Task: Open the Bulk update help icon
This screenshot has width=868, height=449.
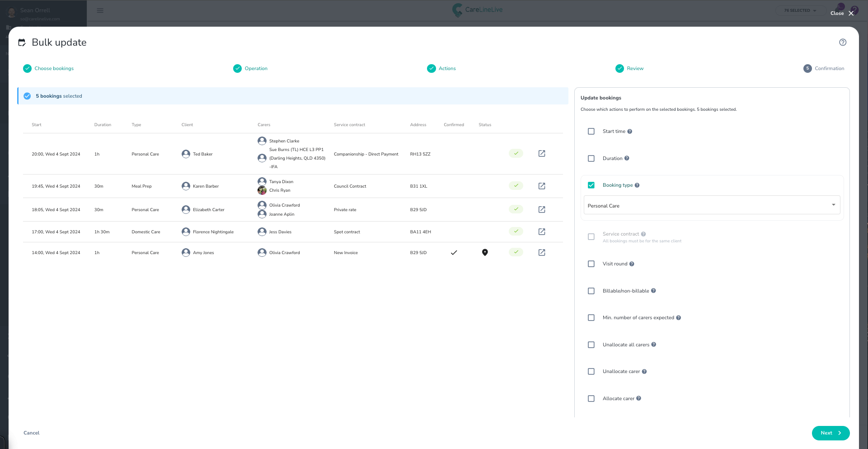Action: pyautogui.click(x=843, y=43)
